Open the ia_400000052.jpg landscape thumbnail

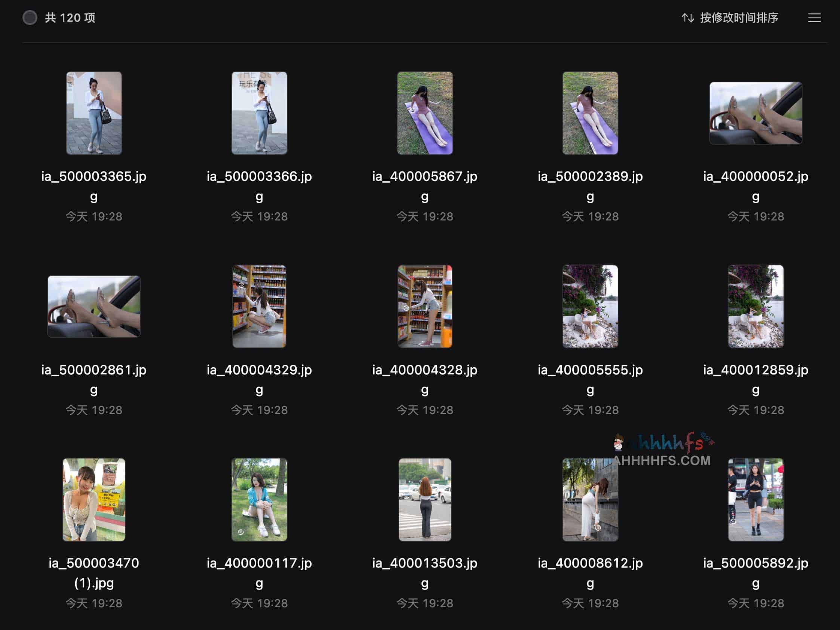[755, 113]
